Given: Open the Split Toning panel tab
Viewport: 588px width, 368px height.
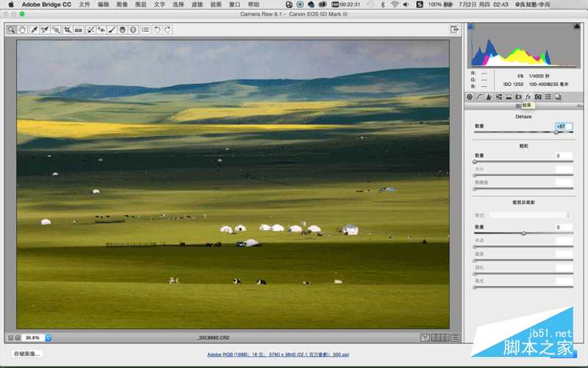Looking at the screenshot, I should (x=509, y=97).
